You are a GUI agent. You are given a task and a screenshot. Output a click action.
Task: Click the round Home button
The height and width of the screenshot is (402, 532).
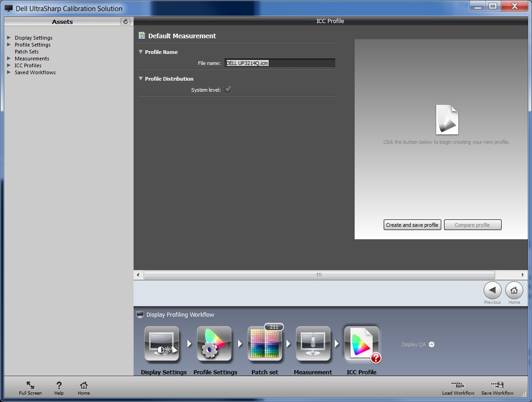pos(514,290)
